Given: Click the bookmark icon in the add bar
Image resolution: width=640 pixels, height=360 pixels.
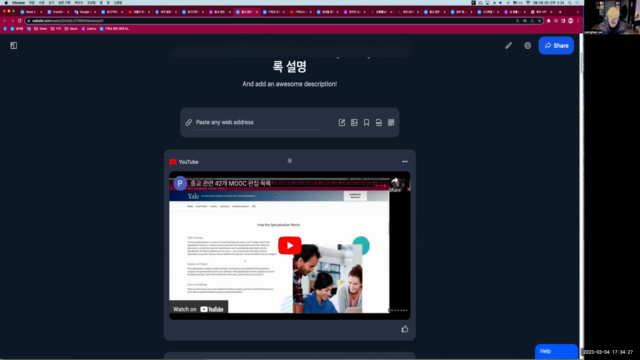Looking at the screenshot, I should click(x=367, y=122).
